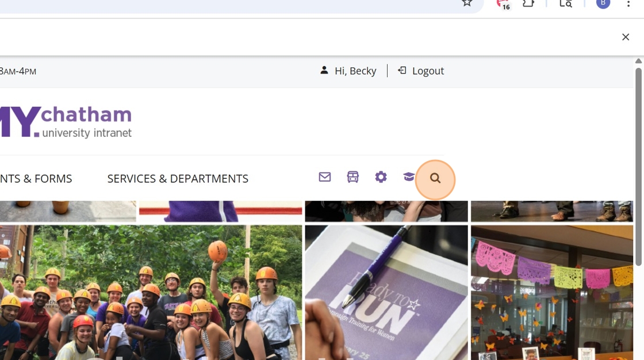The height and width of the screenshot is (360, 644).
Task: Bookmark this page with the star icon
Action: click(466, 3)
